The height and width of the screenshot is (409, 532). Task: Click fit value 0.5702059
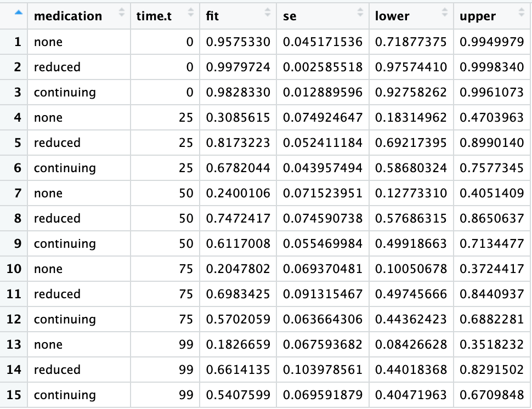[x=238, y=319]
